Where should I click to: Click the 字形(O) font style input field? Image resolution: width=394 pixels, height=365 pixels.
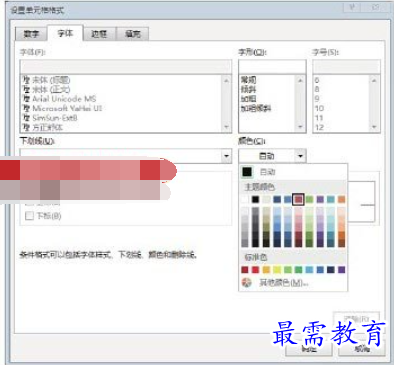[x=272, y=67]
